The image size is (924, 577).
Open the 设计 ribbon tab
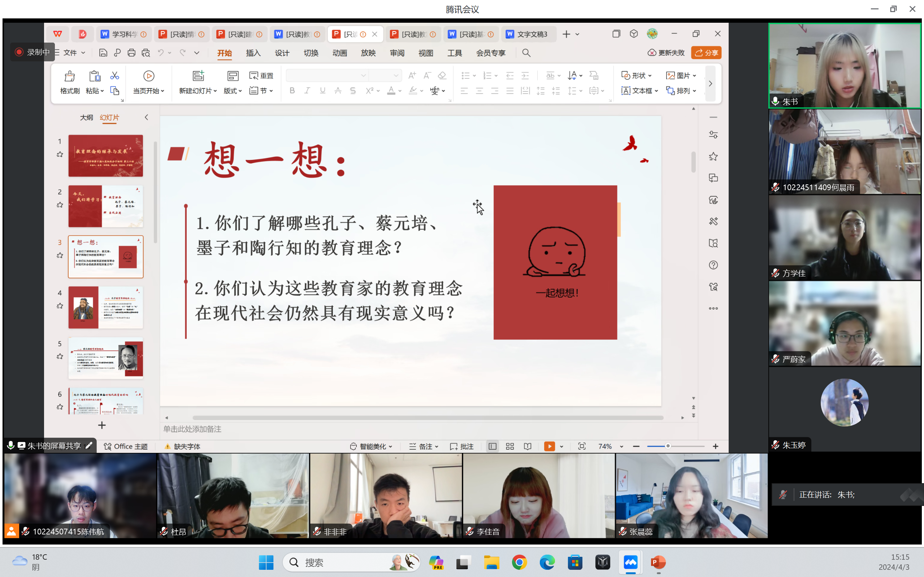[282, 53]
